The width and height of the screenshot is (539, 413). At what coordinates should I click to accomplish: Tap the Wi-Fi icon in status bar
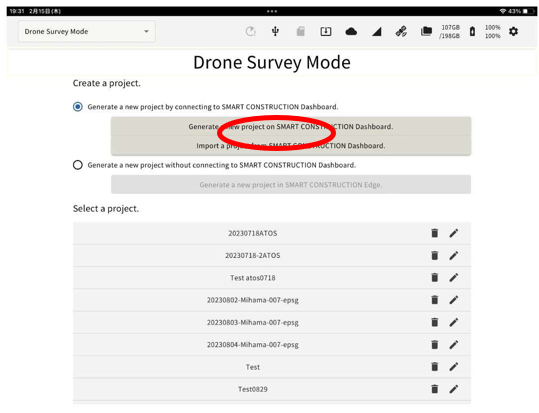point(503,11)
